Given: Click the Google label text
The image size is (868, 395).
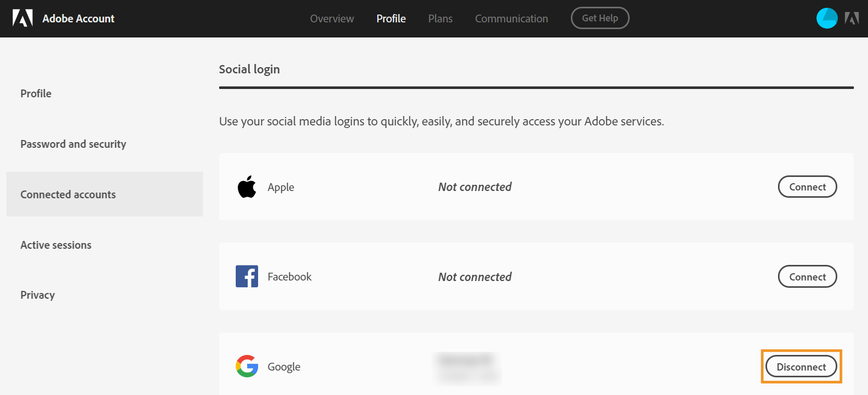Looking at the screenshot, I should (x=284, y=367).
